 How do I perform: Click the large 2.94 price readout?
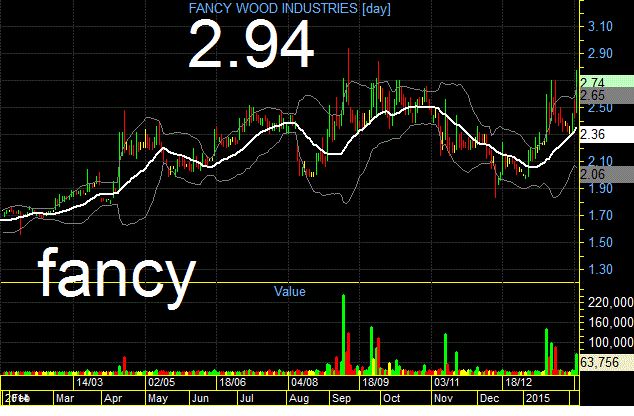tap(251, 45)
